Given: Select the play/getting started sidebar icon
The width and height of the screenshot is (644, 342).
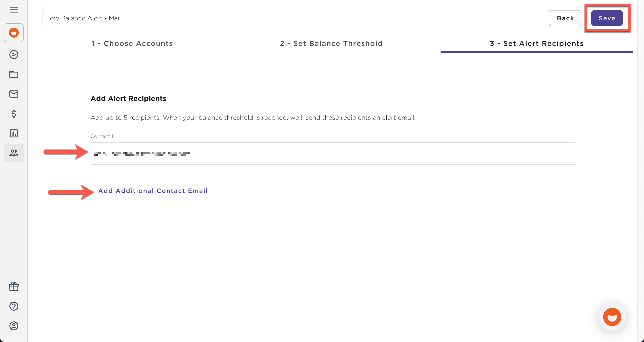Looking at the screenshot, I should [13, 55].
